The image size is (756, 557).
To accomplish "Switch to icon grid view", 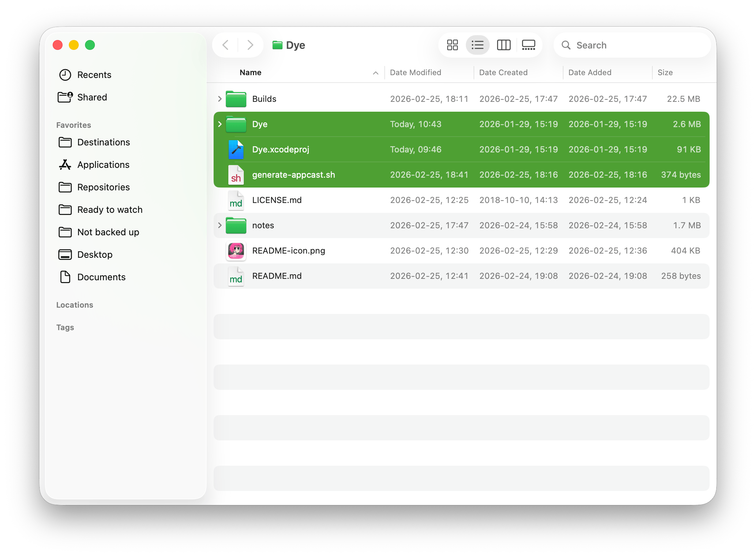I will pyautogui.click(x=452, y=45).
